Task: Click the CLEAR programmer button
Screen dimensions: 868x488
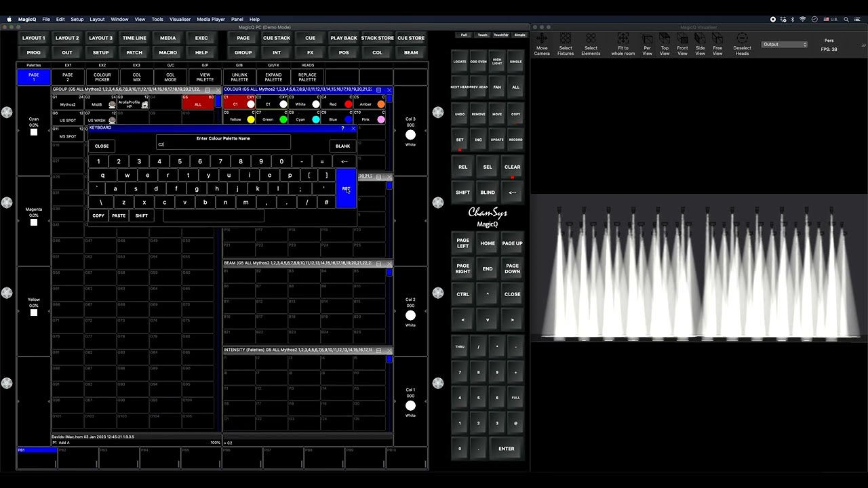Action: click(513, 167)
